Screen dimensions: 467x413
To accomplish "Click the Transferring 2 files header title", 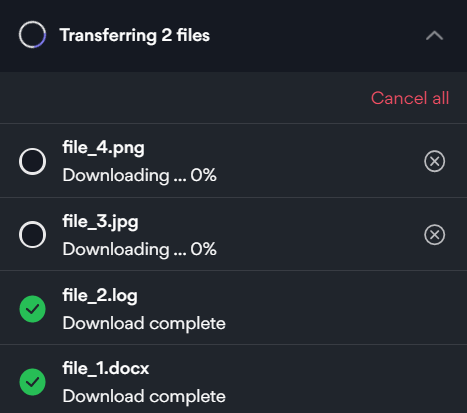I will [x=135, y=35].
